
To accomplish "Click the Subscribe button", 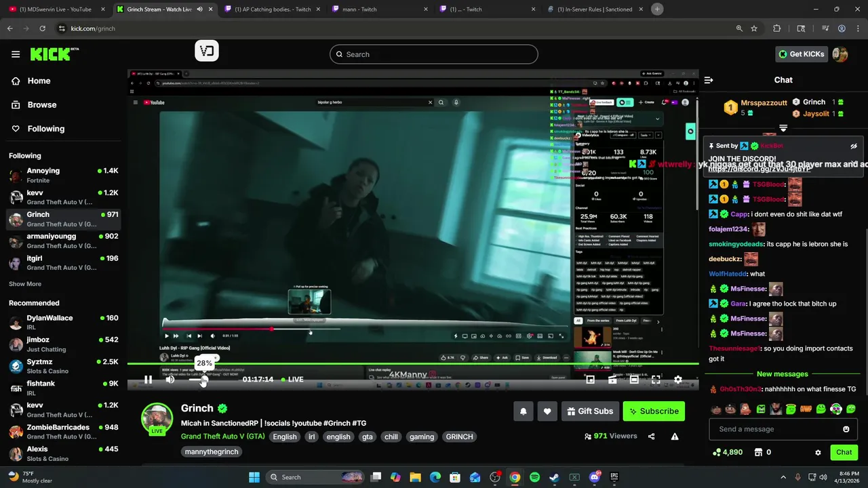I will [654, 411].
